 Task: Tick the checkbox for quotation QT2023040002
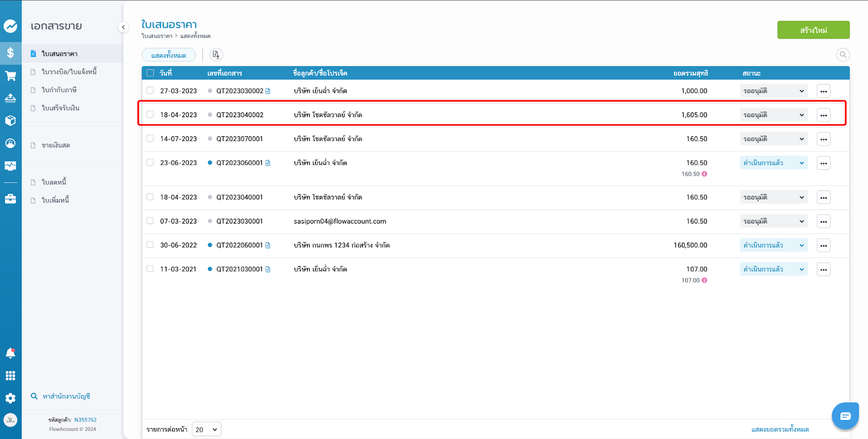[150, 114]
